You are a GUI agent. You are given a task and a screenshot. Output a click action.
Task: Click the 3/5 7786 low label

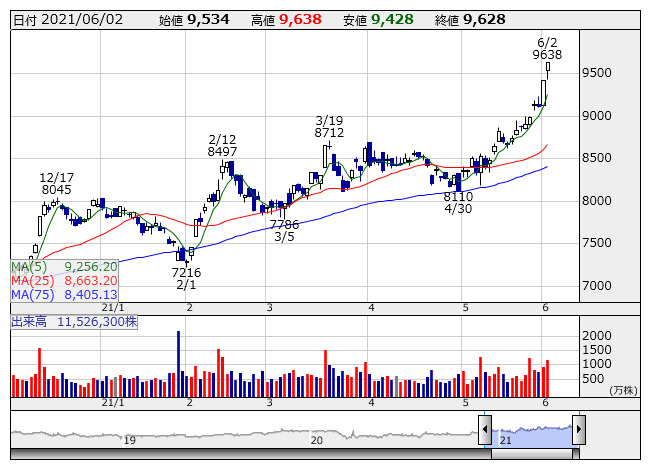click(284, 231)
